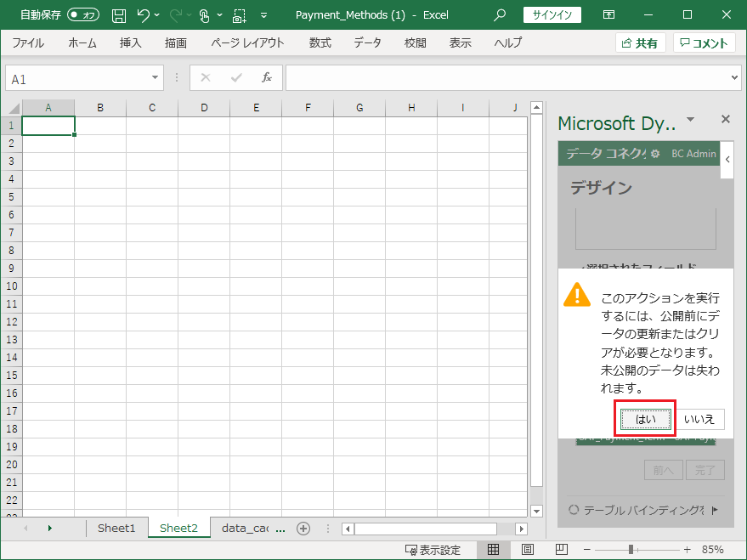Expand the formula bar chevron
Screen dimensions: 747x560
click(x=734, y=77)
